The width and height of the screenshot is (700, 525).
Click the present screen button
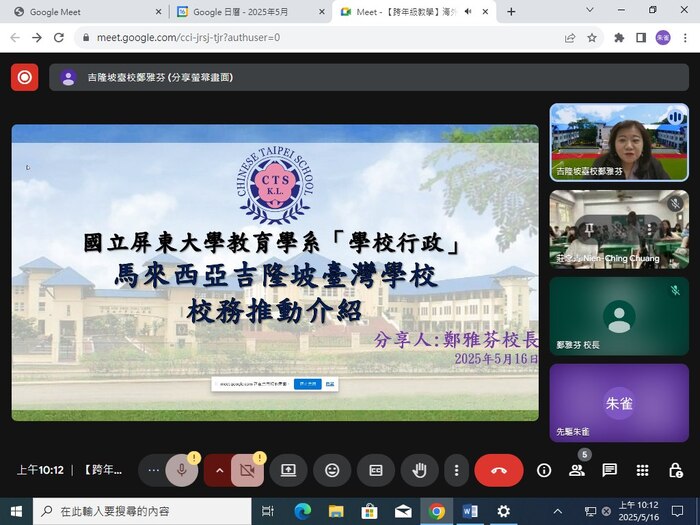click(288, 470)
